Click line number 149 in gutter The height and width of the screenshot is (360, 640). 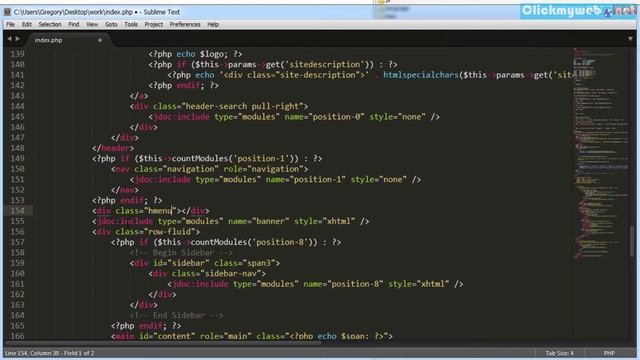click(x=18, y=158)
